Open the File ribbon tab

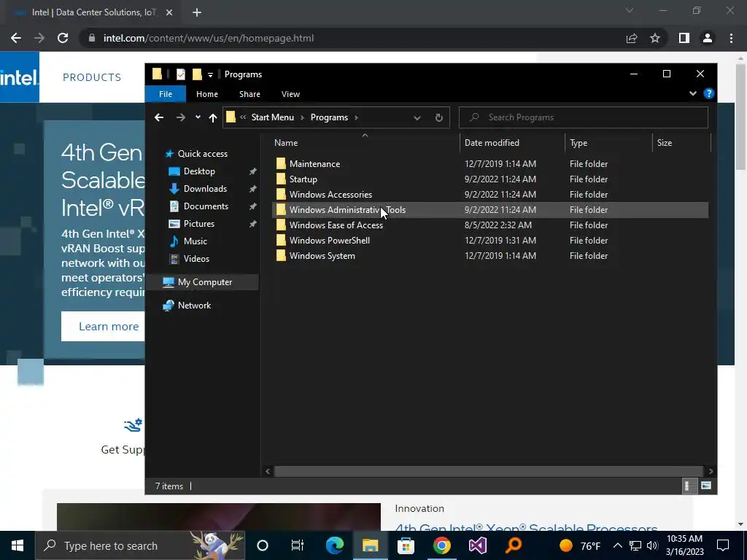click(x=166, y=94)
